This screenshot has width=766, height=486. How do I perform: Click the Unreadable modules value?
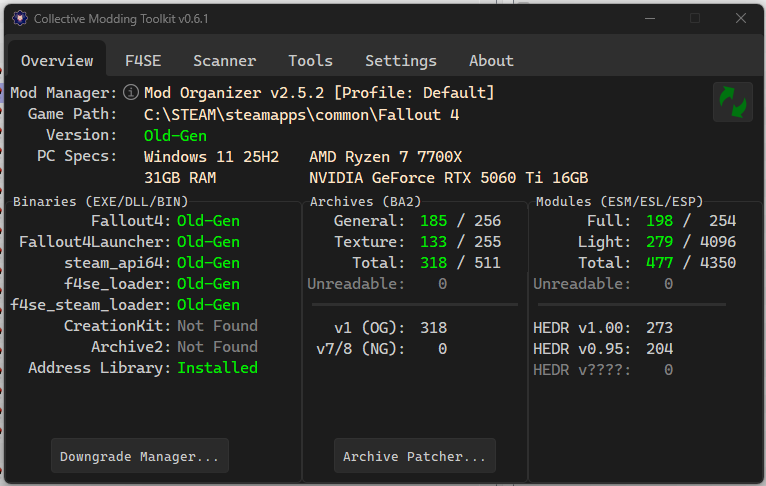(668, 284)
